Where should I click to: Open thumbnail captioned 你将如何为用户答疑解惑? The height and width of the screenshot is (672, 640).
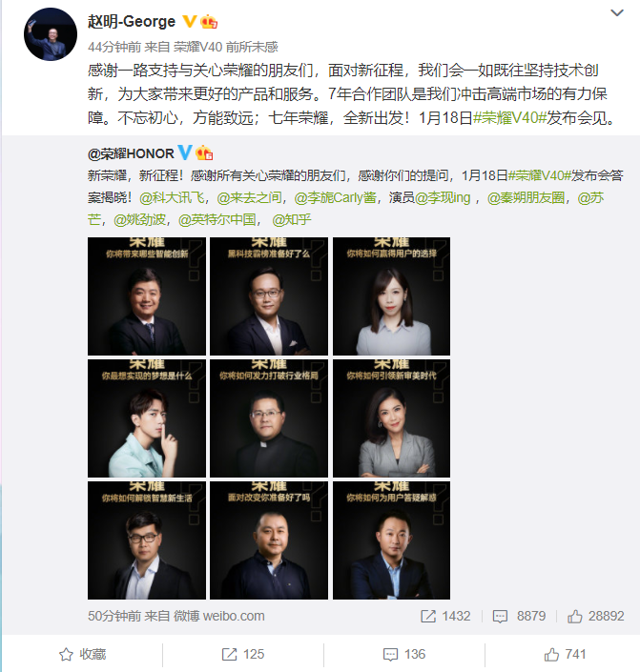pos(392,540)
